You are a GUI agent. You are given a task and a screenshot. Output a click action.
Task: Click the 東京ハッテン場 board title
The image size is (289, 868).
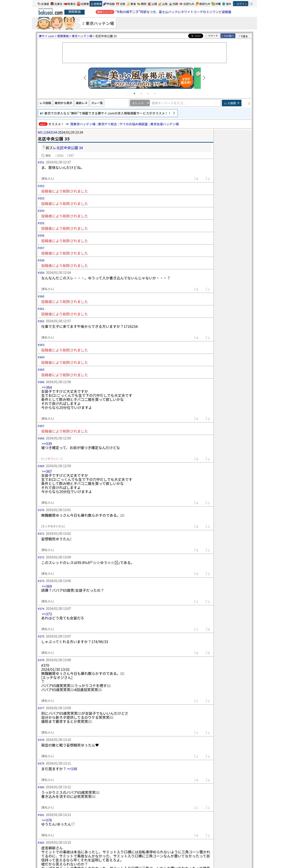98,24
